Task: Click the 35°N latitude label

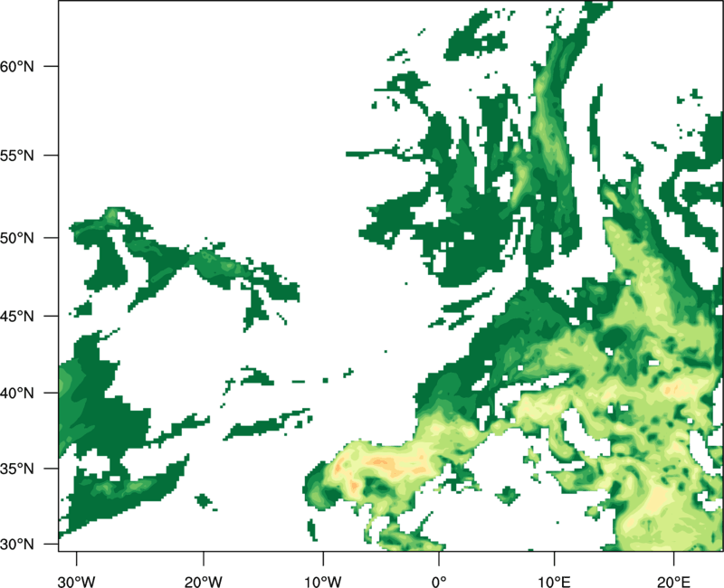Action: [x=16, y=469]
